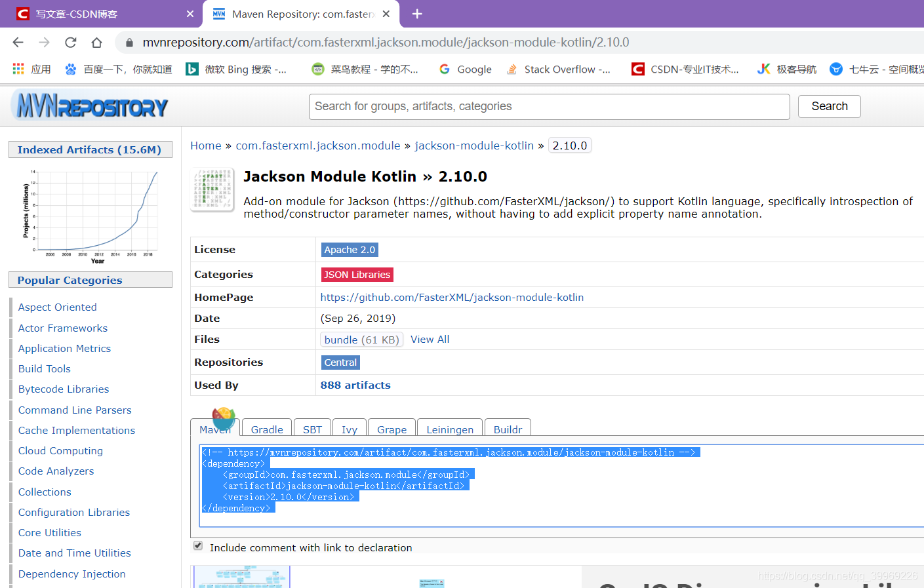Open the jackson-module-kotlin GitHub homepage link
The width and height of the screenshot is (924, 588).
point(452,297)
